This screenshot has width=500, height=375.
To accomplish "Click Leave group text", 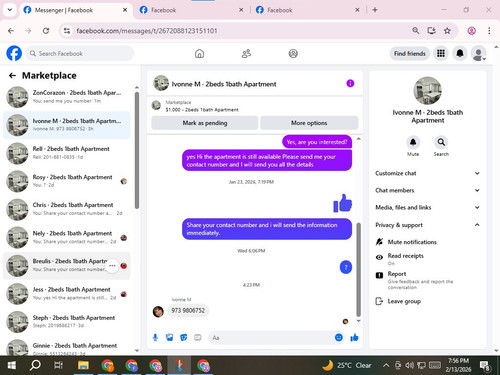I will click(x=404, y=301).
